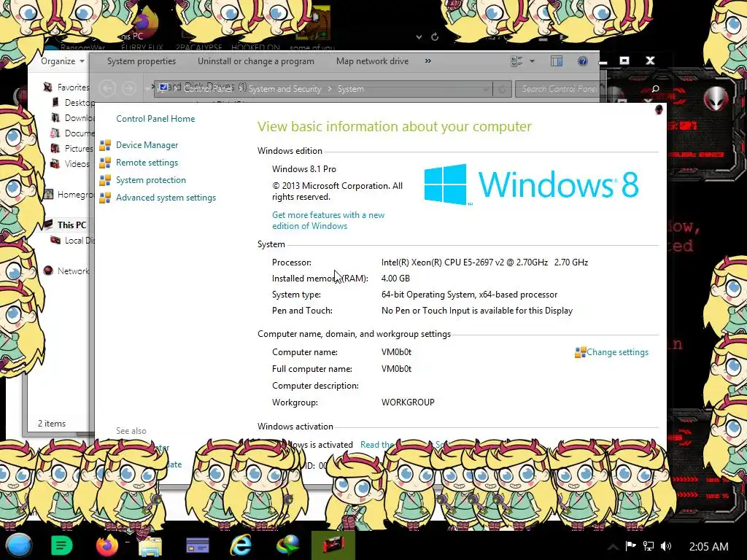The height and width of the screenshot is (560, 747).
Task: Select Network in the explorer sidebar
Action: click(x=74, y=271)
